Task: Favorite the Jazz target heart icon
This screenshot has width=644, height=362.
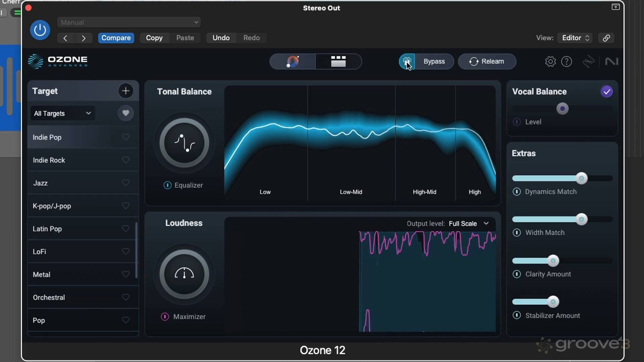Action: [125, 183]
